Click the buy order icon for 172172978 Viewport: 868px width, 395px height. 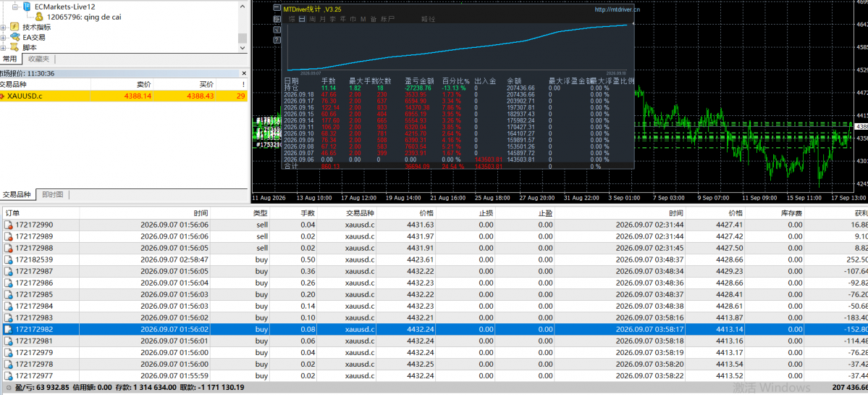pos(8,364)
